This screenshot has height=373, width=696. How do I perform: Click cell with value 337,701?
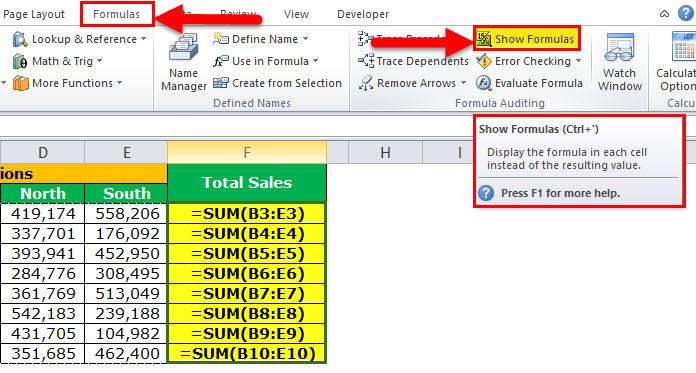point(43,234)
